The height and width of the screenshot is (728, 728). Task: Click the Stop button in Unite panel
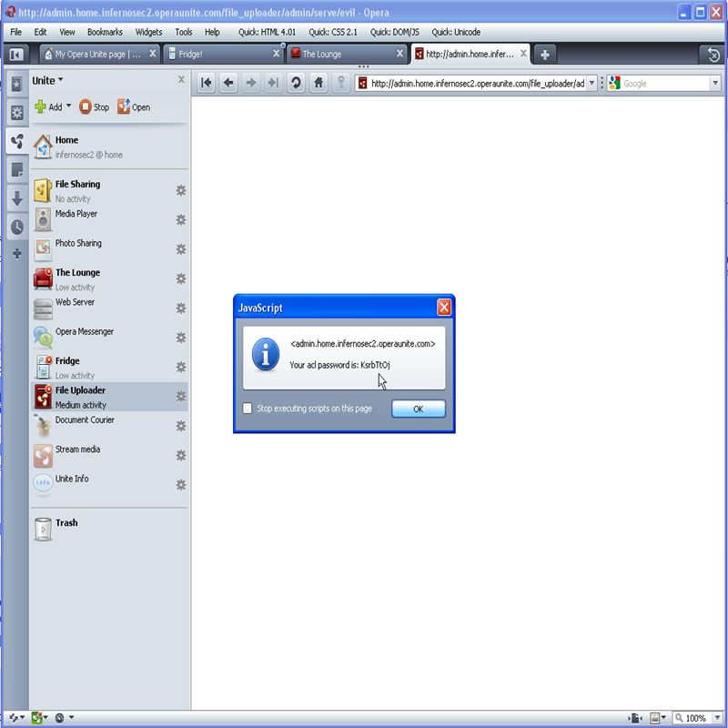tap(95, 106)
